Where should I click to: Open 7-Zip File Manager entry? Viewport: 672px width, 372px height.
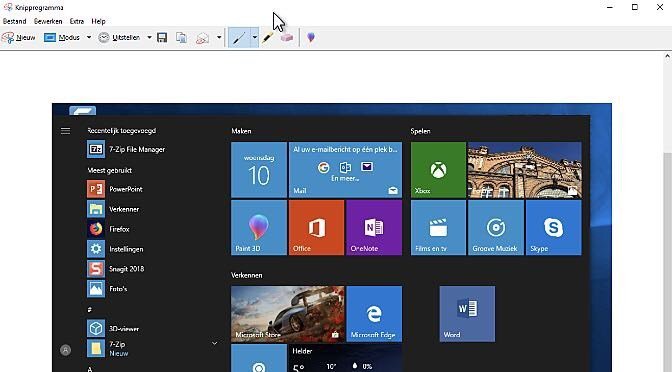(126, 150)
